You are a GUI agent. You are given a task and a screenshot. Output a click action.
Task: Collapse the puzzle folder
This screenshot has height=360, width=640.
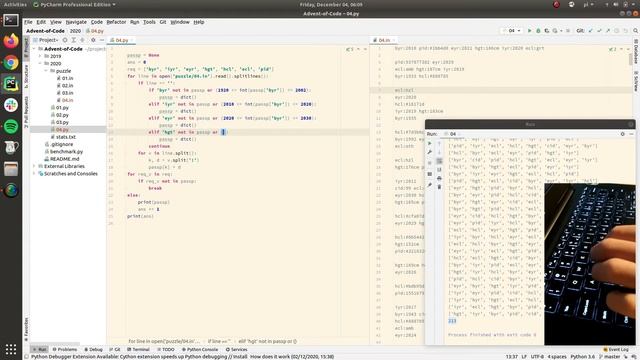point(46,71)
